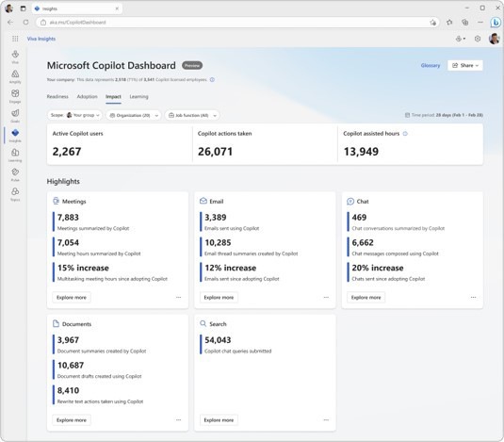Click the browser profile picture in title bar
The width and height of the screenshot is (504, 442).
pyautogui.click(x=9, y=8)
